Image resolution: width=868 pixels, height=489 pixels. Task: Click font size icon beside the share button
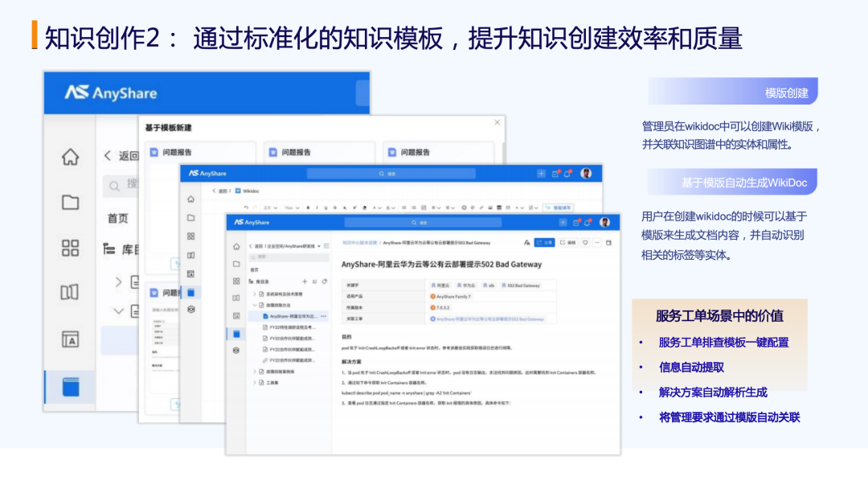tap(526, 243)
